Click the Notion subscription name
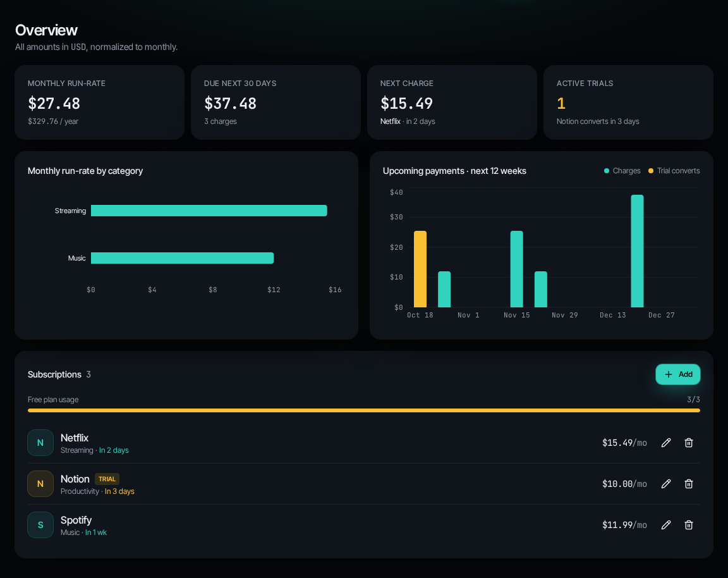This screenshot has width=728, height=578. pyautogui.click(x=75, y=479)
